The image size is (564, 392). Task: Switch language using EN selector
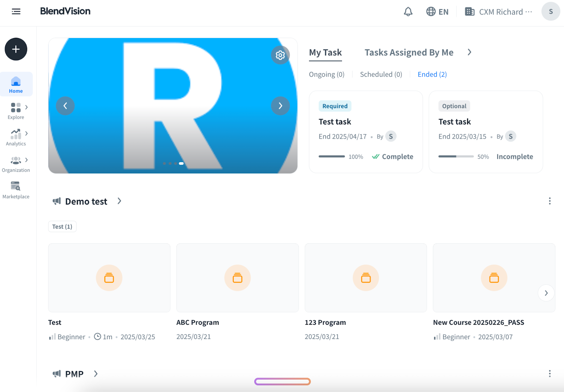point(437,12)
